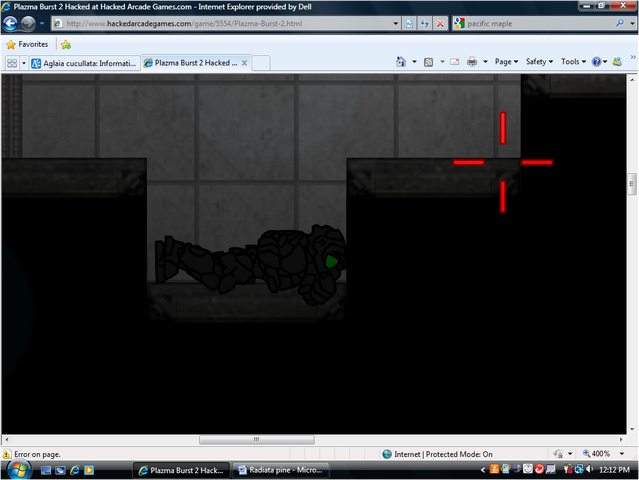Close the Plazma Burst 2 Hacked tab
Viewport: 639px width, 480px height.
click(245, 63)
